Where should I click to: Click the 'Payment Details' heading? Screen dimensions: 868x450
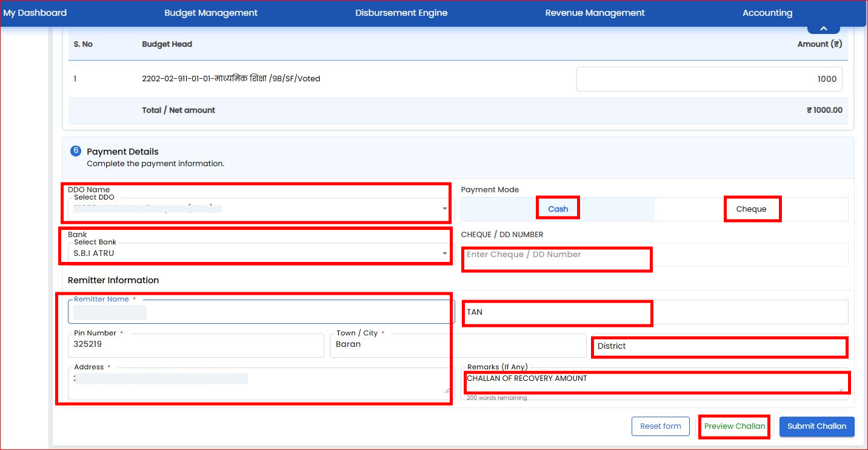(x=122, y=152)
